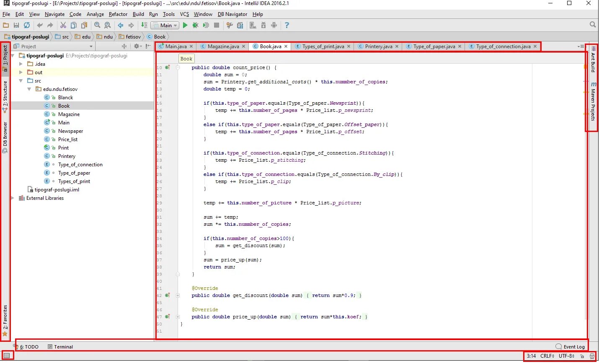Open the UTF-8 encoding selector

tap(566, 356)
